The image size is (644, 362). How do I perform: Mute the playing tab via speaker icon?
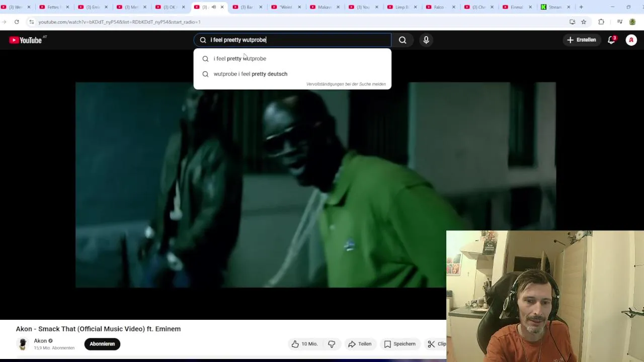click(214, 7)
